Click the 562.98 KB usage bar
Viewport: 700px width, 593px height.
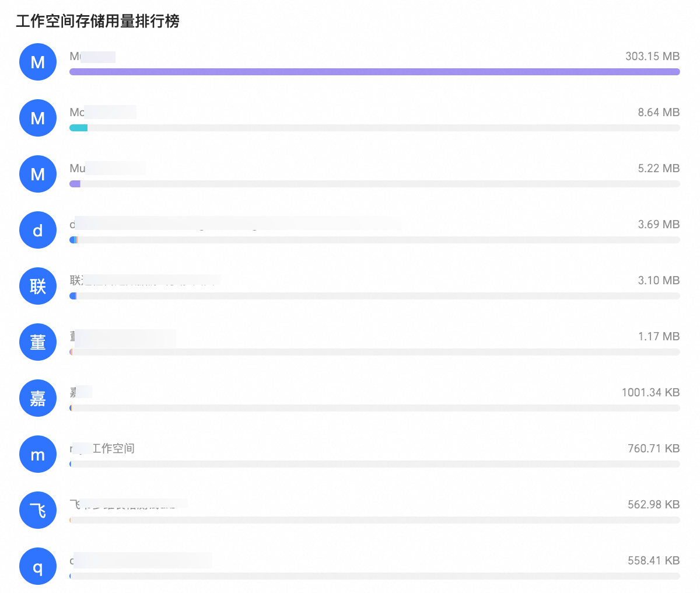(x=374, y=520)
